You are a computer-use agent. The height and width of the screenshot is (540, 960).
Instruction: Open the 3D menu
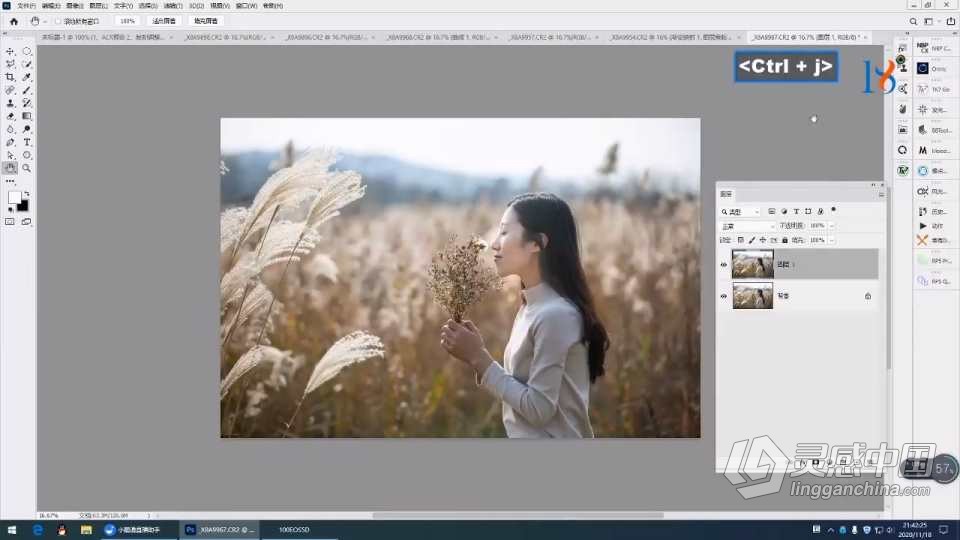point(196,6)
